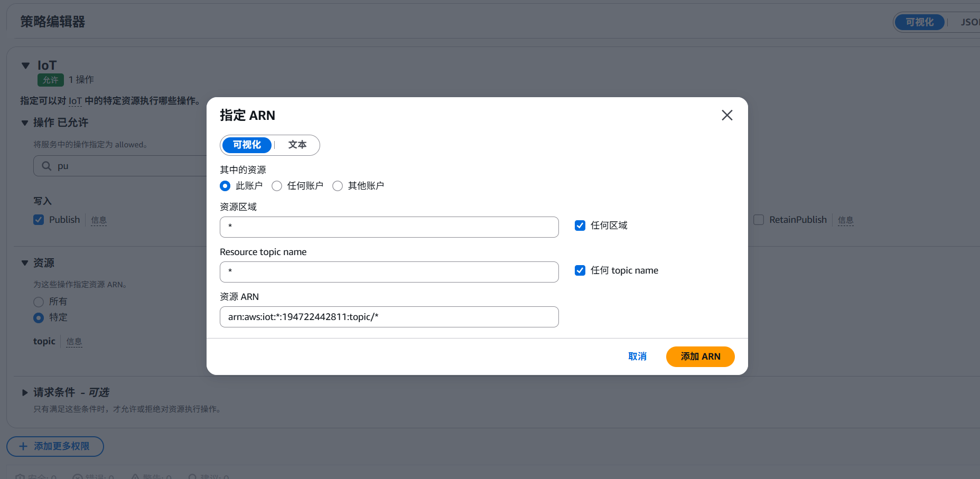Screen dimensions: 980x479
Task: Open the 信息 link beside topic
Action: (74, 342)
